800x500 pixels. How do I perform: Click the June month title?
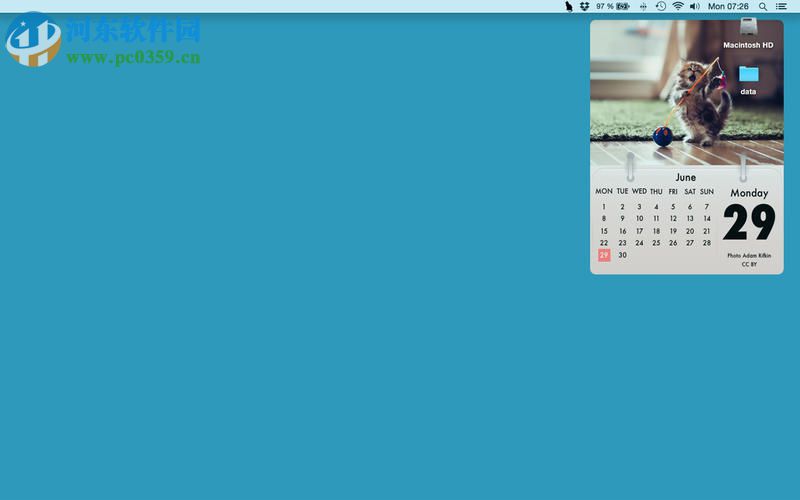[x=686, y=177]
